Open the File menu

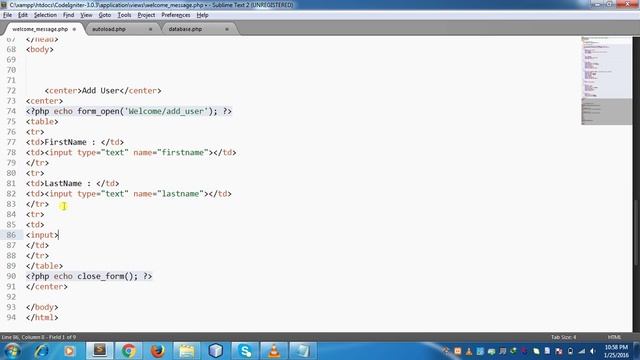tap(7, 15)
